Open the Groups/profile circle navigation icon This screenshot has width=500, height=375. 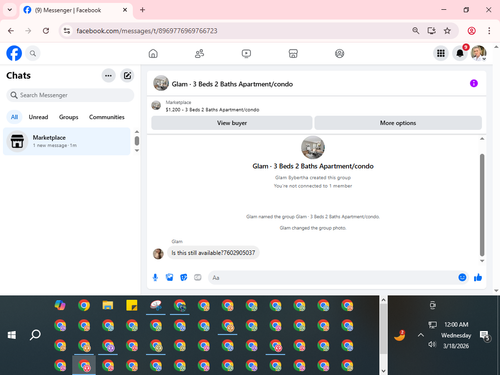[x=339, y=53]
